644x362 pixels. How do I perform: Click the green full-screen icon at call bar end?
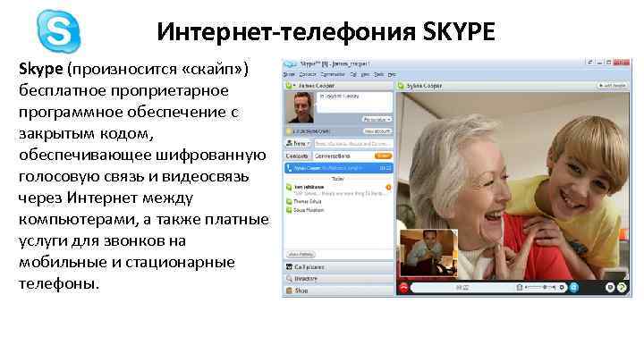622,288
